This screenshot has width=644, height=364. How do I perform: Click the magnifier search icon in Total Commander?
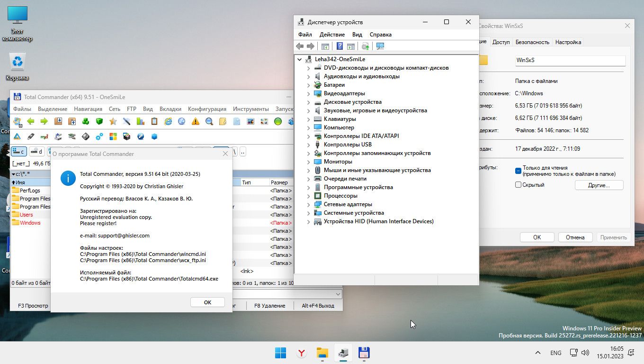click(x=209, y=121)
